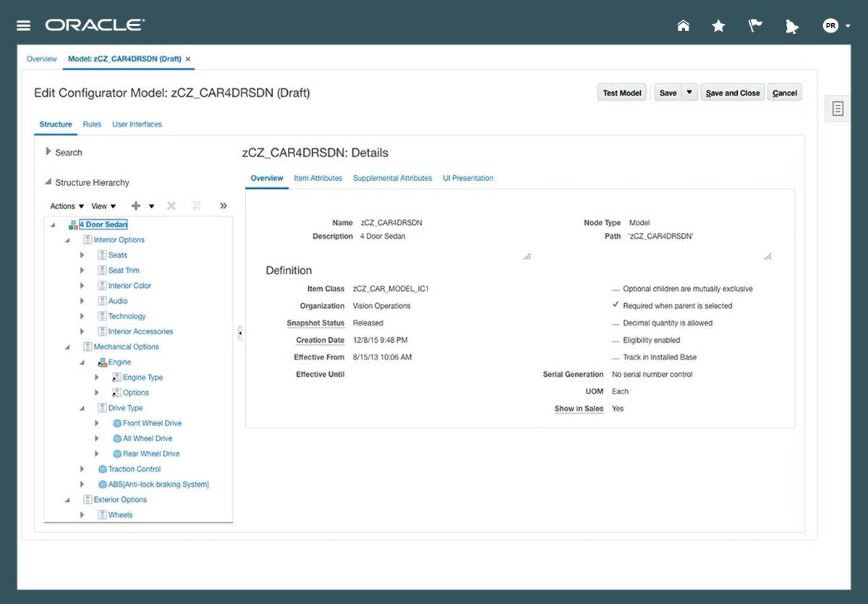This screenshot has height=604, width=868.
Task: Click the All Wheel Drive item icon
Action: point(117,438)
